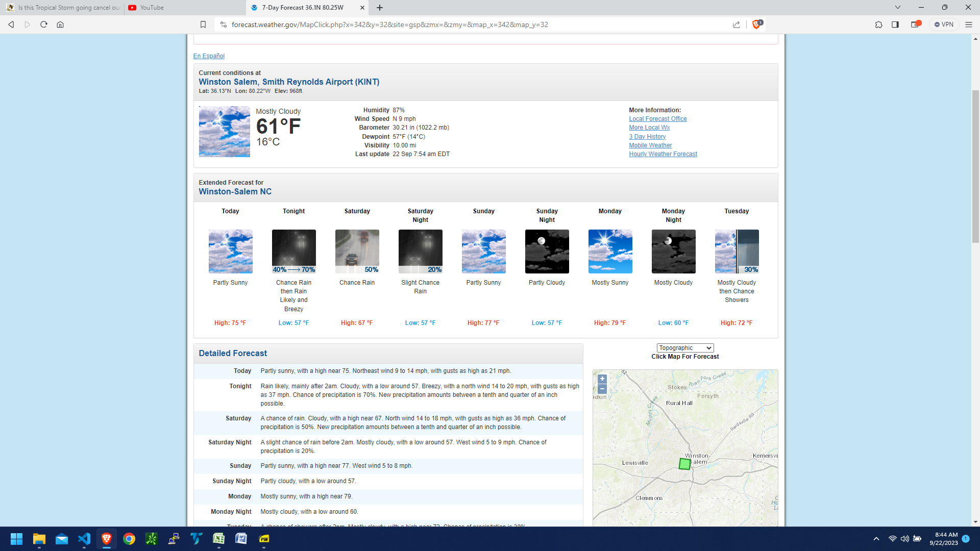Bookmark this page with the bookmark icon
This screenshot has width=980, height=551.
point(203,24)
